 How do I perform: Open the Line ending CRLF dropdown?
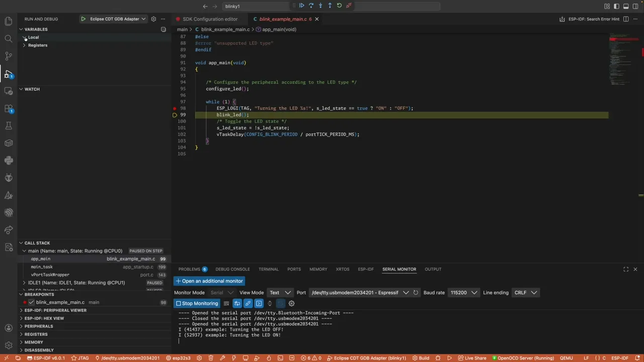point(526,293)
